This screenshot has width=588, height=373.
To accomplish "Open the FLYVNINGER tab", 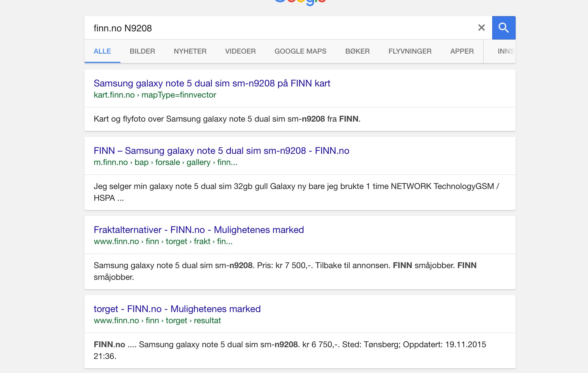I will [x=410, y=51].
